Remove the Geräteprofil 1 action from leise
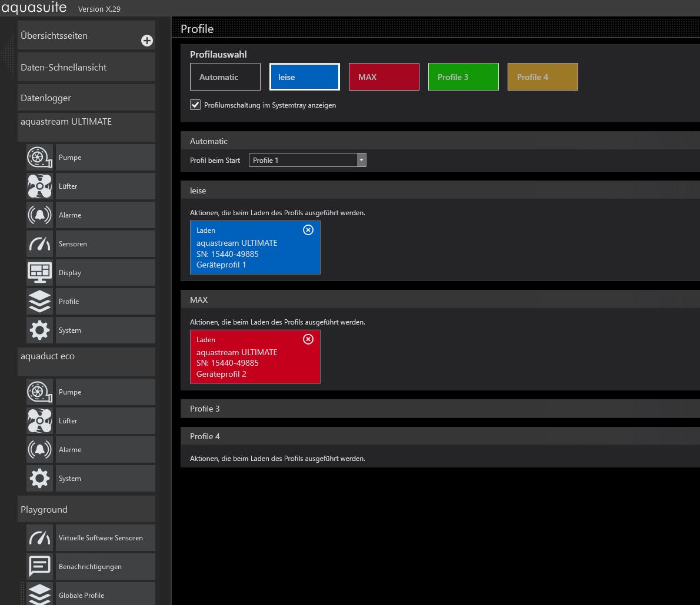700x605 pixels. (308, 230)
